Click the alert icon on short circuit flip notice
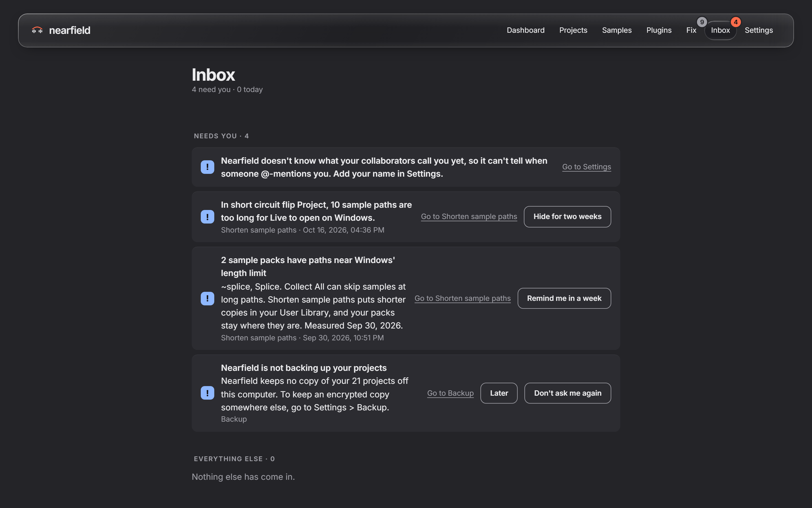This screenshot has height=508, width=812. (x=207, y=217)
